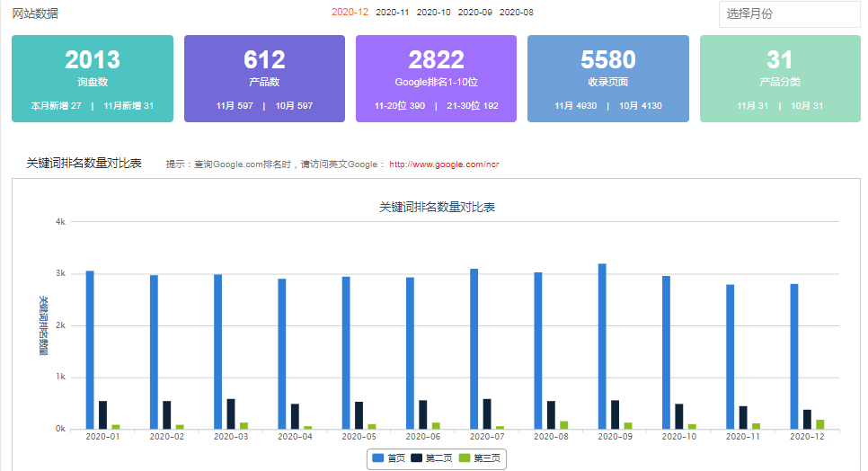
Task: Switch to the 2020-11 month tab
Action: pos(392,13)
